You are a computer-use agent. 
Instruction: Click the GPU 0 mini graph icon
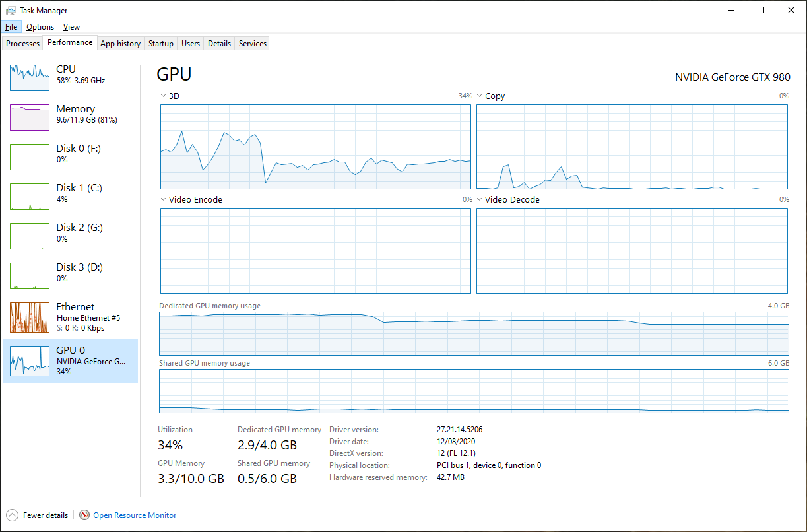click(30, 361)
